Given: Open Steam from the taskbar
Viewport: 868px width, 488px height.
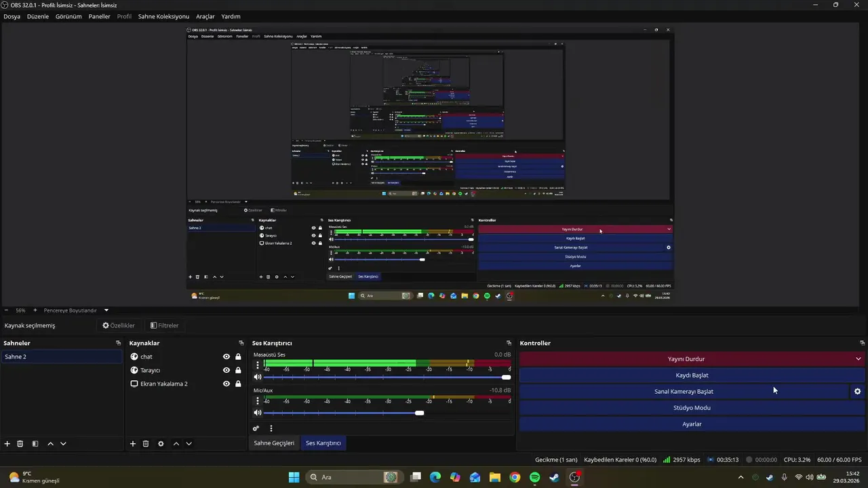Looking at the screenshot, I should coord(554,477).
